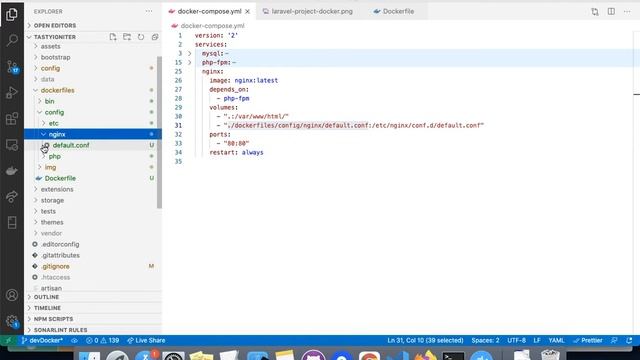Open the Extensions view icon
Image resolution: width=640 pixels, height=360 pixels.
pyautogui.click(x=12, y=119)
